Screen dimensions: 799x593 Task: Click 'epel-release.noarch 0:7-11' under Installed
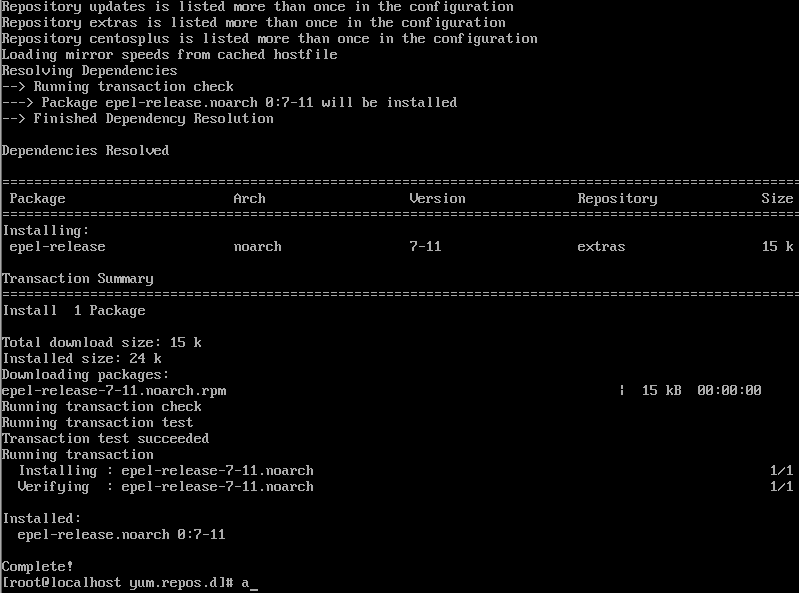[x=121, y=534]
